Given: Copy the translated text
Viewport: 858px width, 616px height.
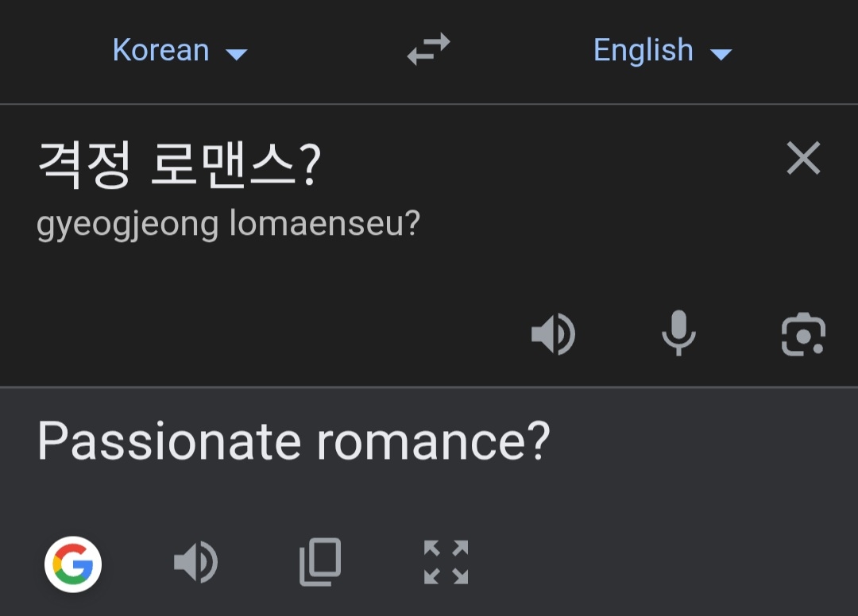Looking at the screenshot, I should (320, 563).
